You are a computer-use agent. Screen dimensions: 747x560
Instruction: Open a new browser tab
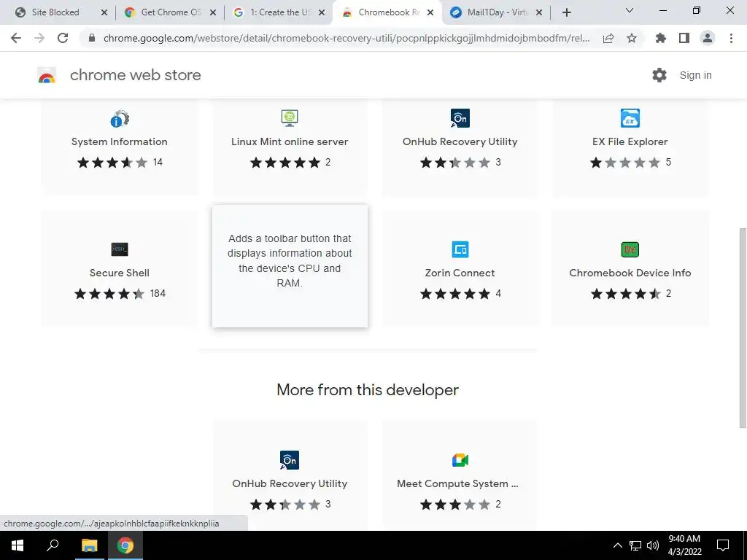point(566,13)
